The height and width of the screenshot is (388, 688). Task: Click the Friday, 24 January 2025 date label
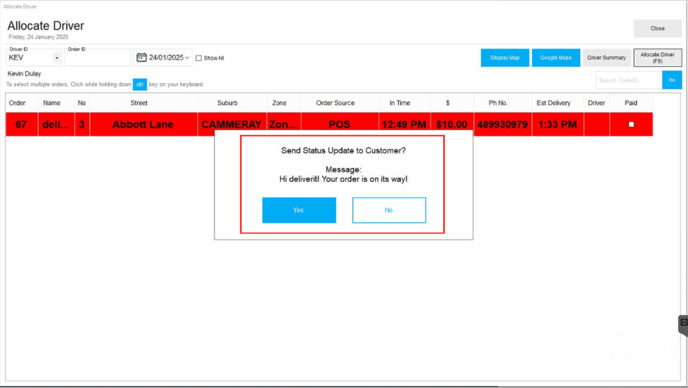(x=39, y=37)
